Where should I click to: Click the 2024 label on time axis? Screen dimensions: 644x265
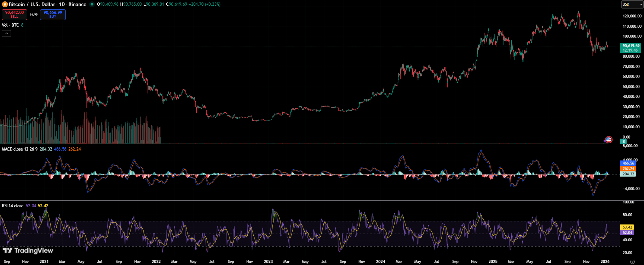click(380, 261)
